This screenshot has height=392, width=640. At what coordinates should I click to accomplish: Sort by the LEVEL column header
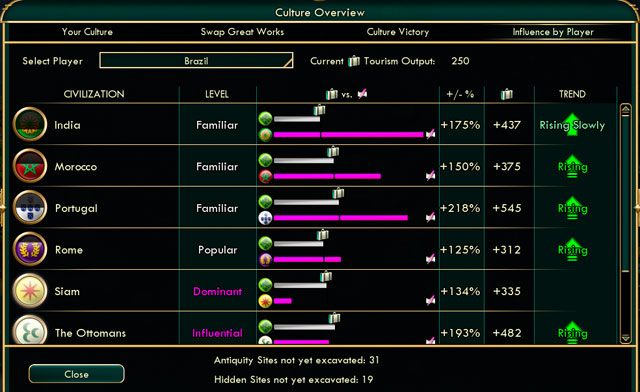coord(217,94)
